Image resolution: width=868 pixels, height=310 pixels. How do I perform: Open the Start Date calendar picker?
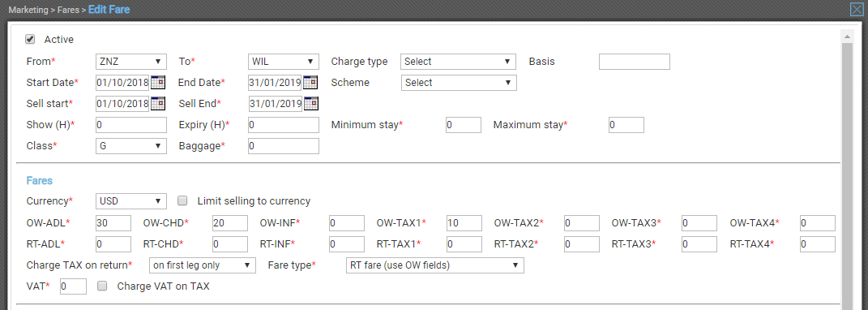tap(158, 83)
